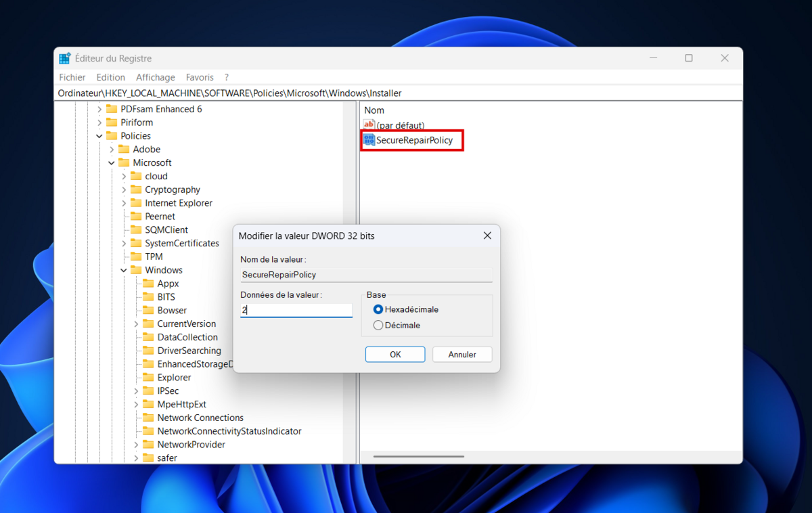This screenshot has height=513, width=812.
Task: Click the DriverSearching folder icon
Action: (148, 351)
